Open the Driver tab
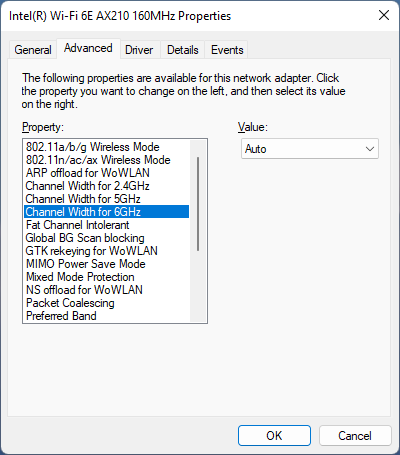400x455 pixels. pyautogui.click(x=139, y=50)
